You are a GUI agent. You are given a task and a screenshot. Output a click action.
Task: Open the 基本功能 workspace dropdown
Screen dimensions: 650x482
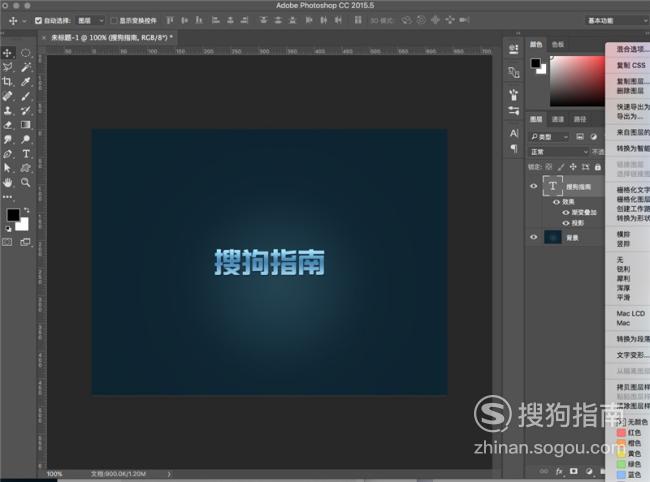[617, 20]
